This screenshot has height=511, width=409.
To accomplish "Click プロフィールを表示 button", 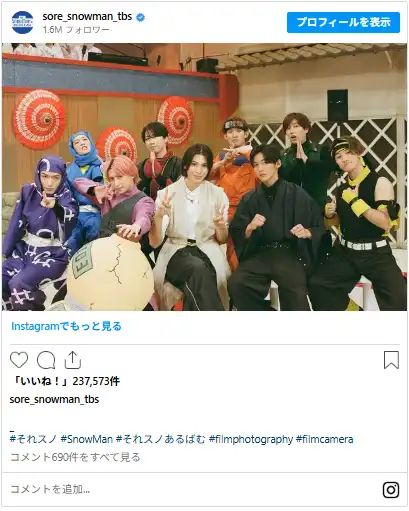I will (x=343, y=22).
